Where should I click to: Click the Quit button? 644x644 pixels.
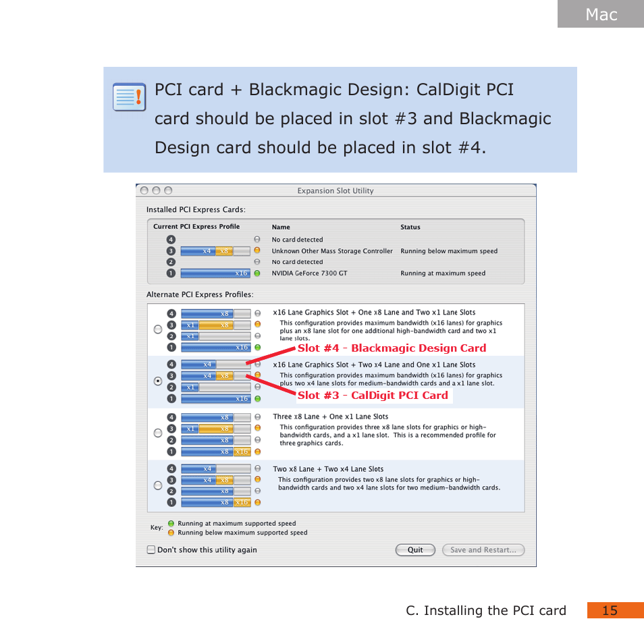point(415,550)
